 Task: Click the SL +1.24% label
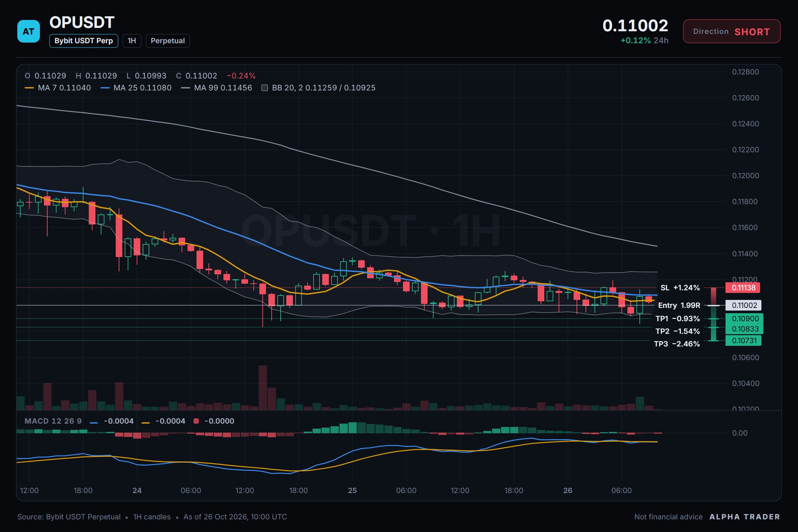(x=680, y=288)
